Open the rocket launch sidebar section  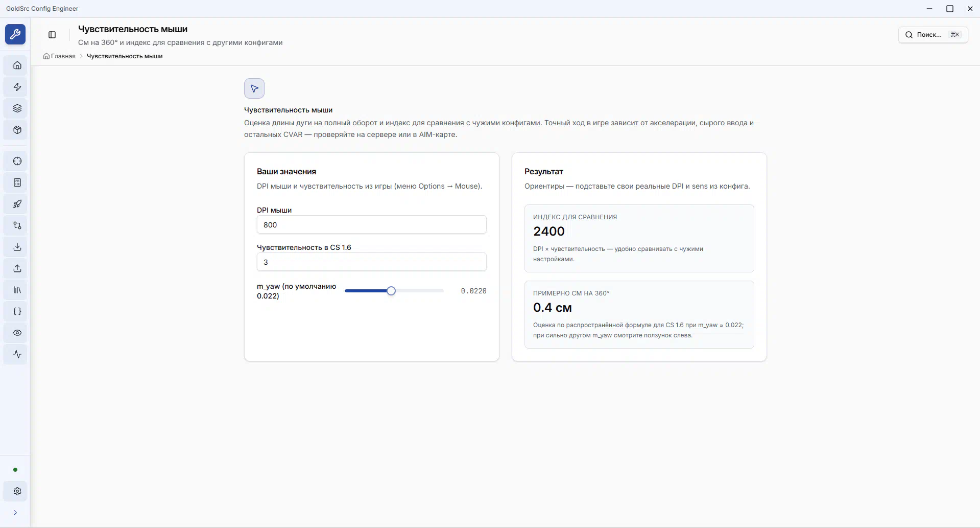pyautogui.click(x=17, y=204)
